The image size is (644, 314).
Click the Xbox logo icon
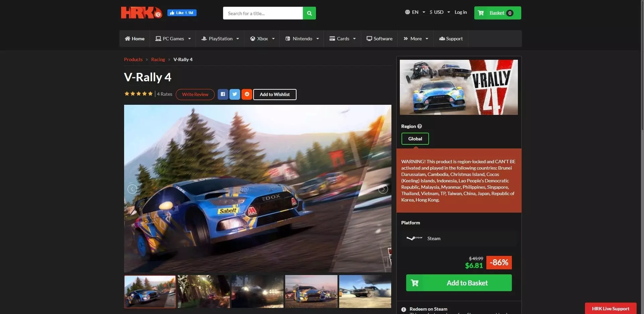click(253, 39)
